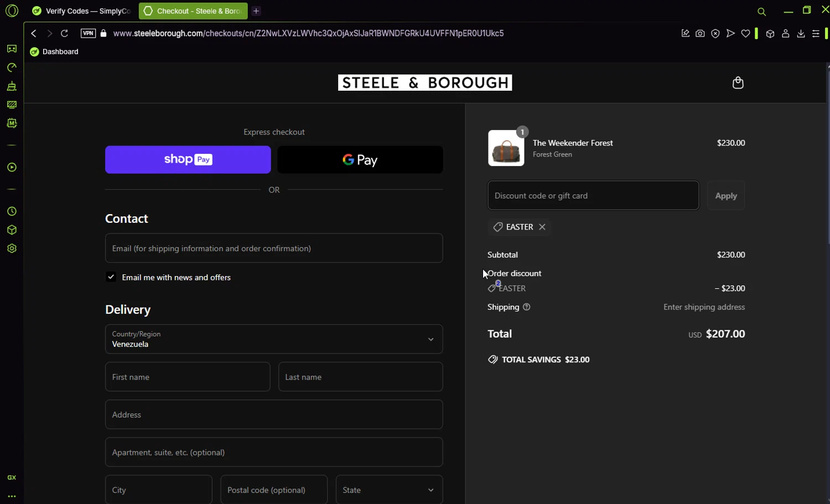Remove the EASTER discount code tag
Image resolution: width=830 pixels, height=504 pixels.
coord(542,227)
